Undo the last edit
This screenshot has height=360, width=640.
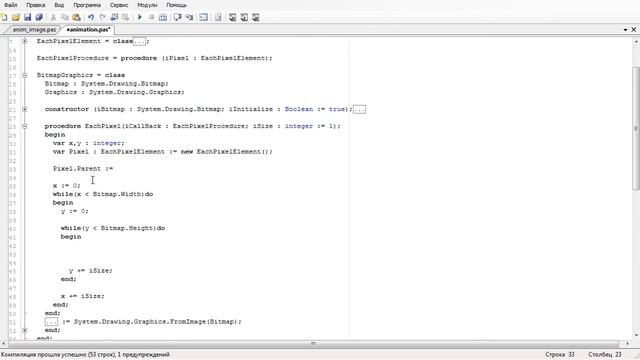(91, 17)
